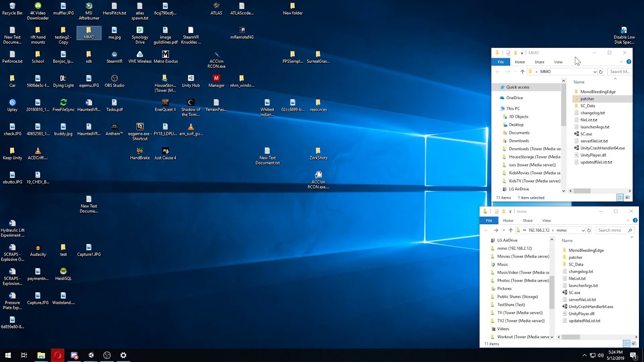The width and height of the screenshot is (644, 362).
Task: Select the Just Cause 4 shortcut
Action: pos(166,153)
